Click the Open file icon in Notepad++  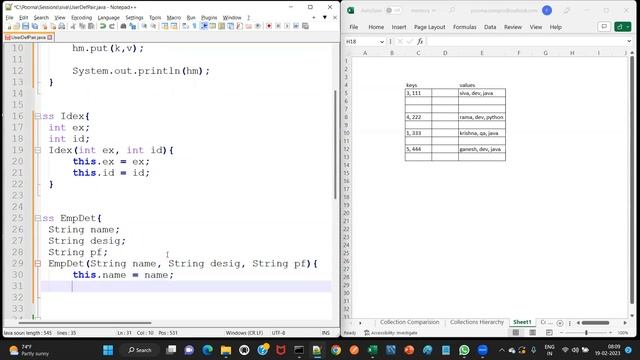pyautogui.click(x=16, y=26)
